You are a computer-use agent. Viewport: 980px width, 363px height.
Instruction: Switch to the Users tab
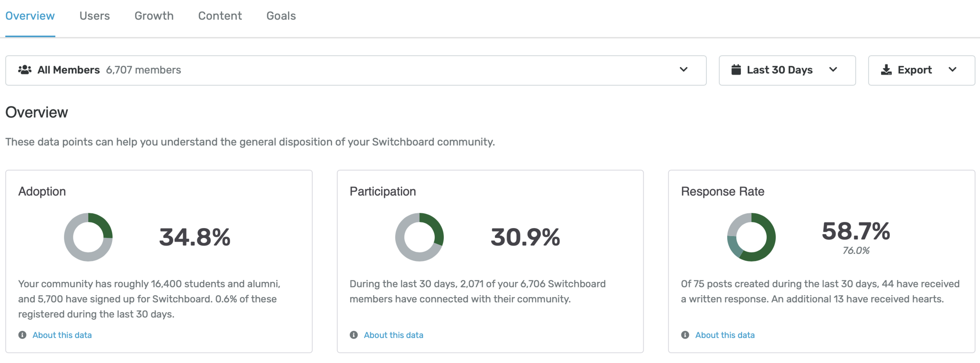click(94, 16)
